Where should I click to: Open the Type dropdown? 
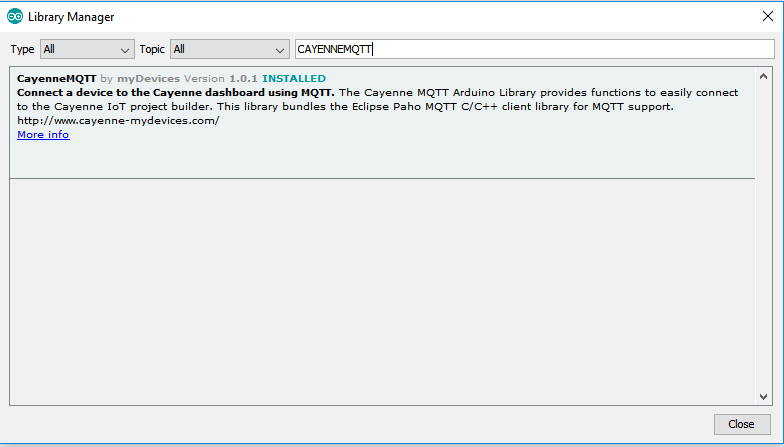(x=87, y=49)
